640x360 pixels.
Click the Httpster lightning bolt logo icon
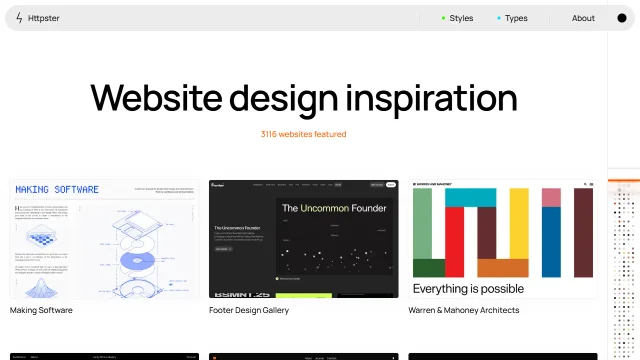pyautogui.click(x=19, y=18)
